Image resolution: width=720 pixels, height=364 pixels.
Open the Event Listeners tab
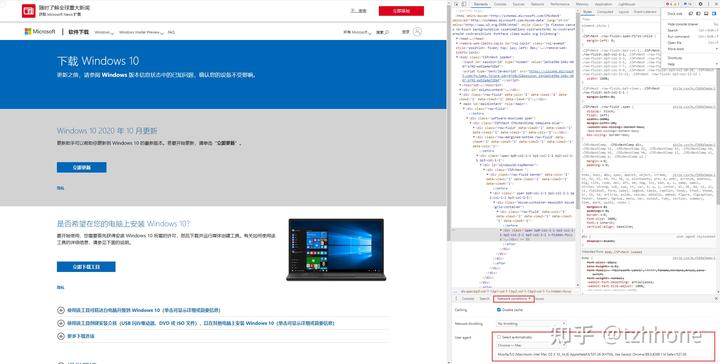(645, 12)
